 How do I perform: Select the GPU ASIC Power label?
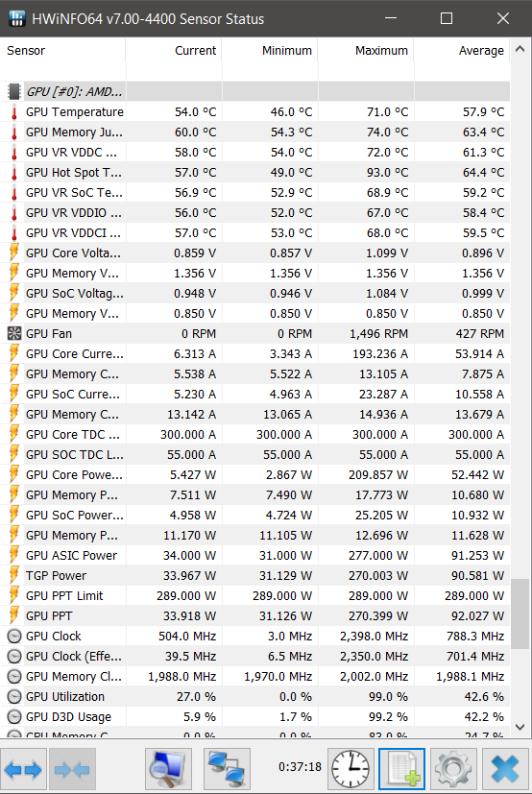click(x=71, y=556)
